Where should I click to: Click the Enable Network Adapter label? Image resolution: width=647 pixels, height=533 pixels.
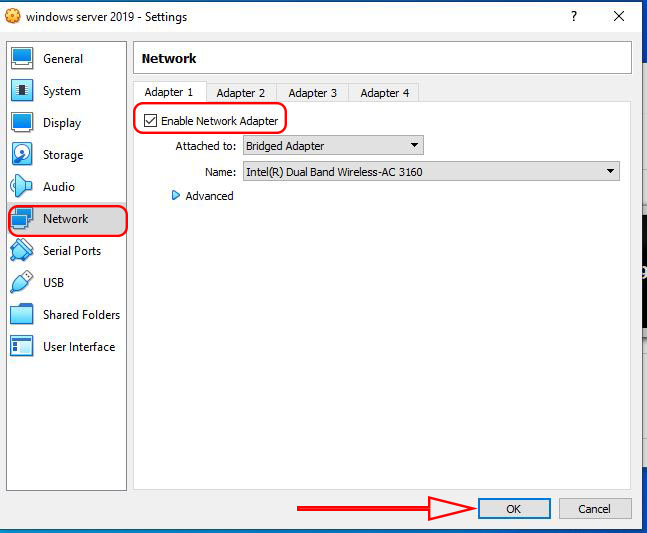(220, 121)
